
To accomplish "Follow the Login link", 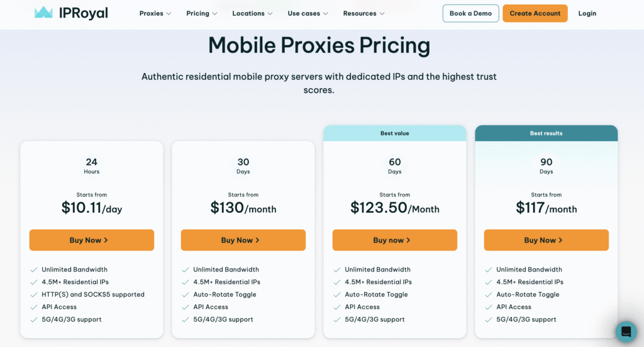I will pos(587,13).
